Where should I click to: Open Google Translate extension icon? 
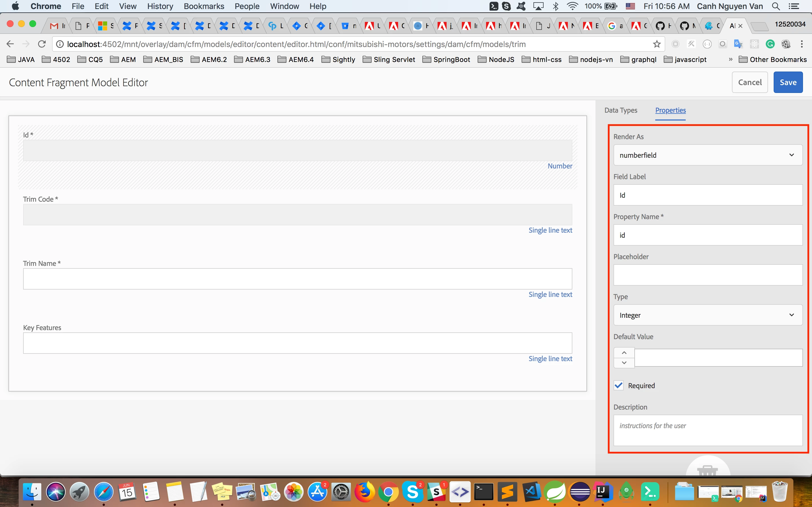[738, 44]
